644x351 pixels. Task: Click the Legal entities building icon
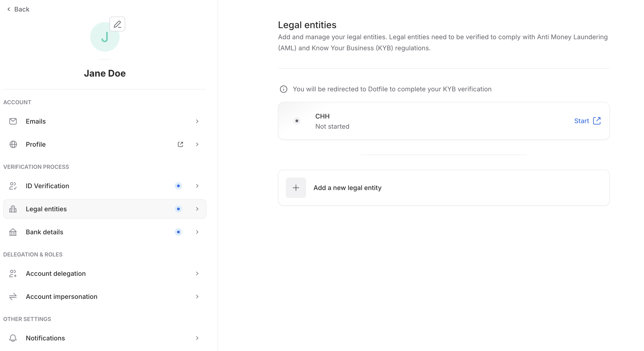click(x=13, y=209)
